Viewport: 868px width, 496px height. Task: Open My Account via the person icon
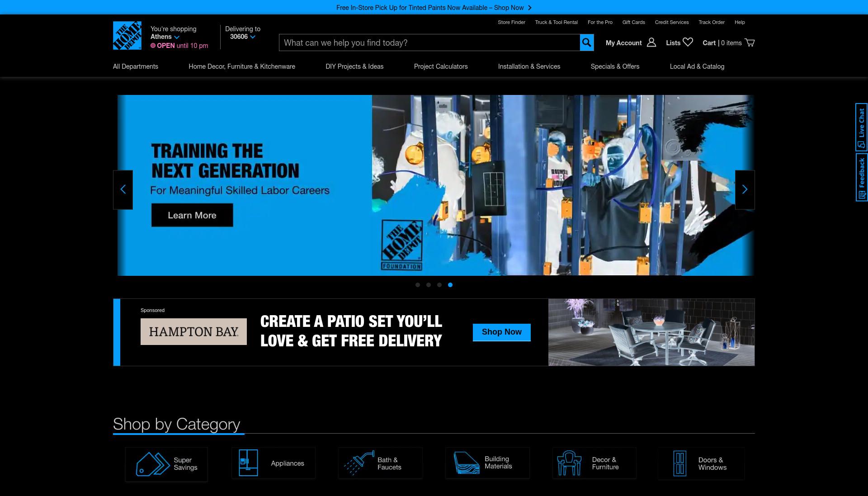(651, 43)
